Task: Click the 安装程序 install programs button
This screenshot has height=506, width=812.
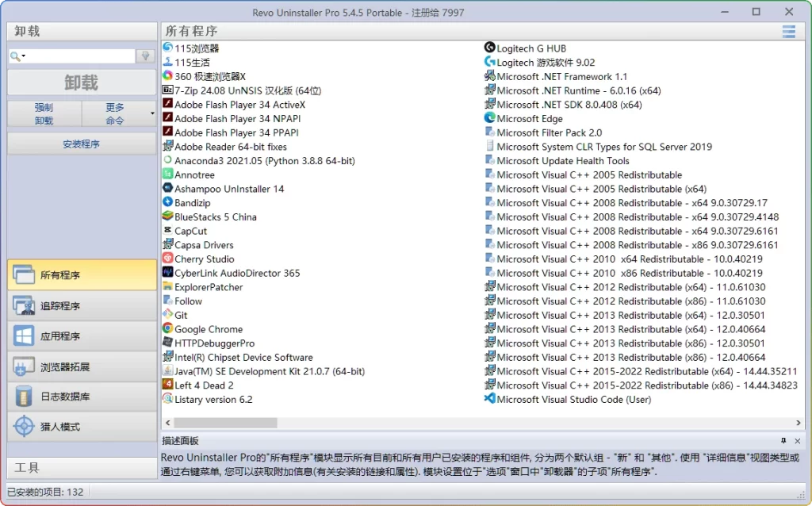Action: 81,143
